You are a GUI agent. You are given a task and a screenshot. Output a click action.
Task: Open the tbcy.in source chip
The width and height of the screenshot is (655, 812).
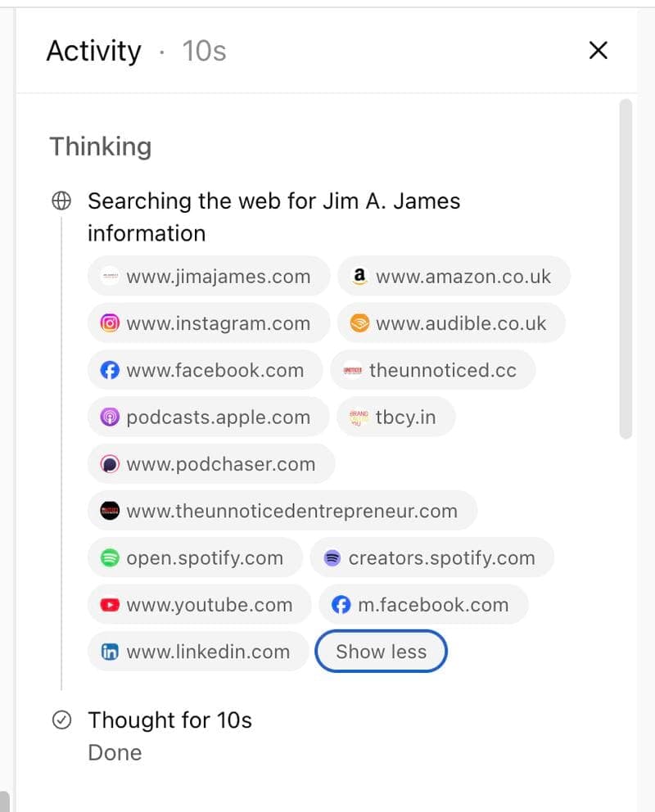coord(396,417)
